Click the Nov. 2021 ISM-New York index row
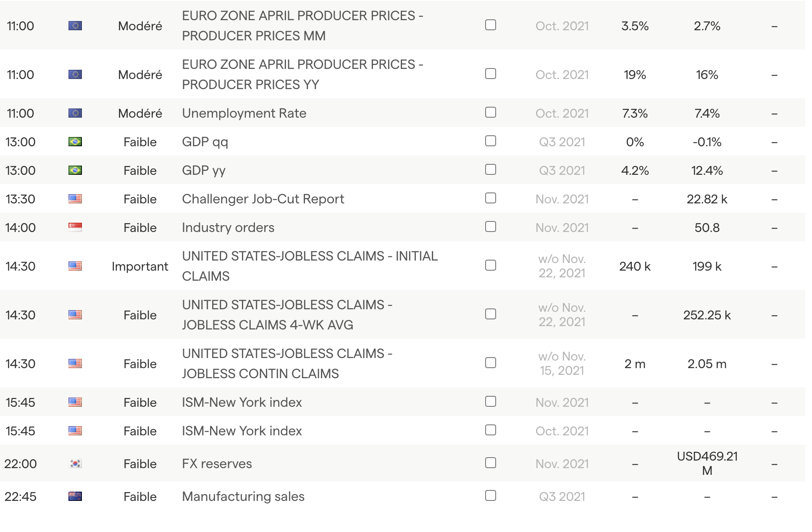This screenshot has height=532, width=812. coord(242,402)
